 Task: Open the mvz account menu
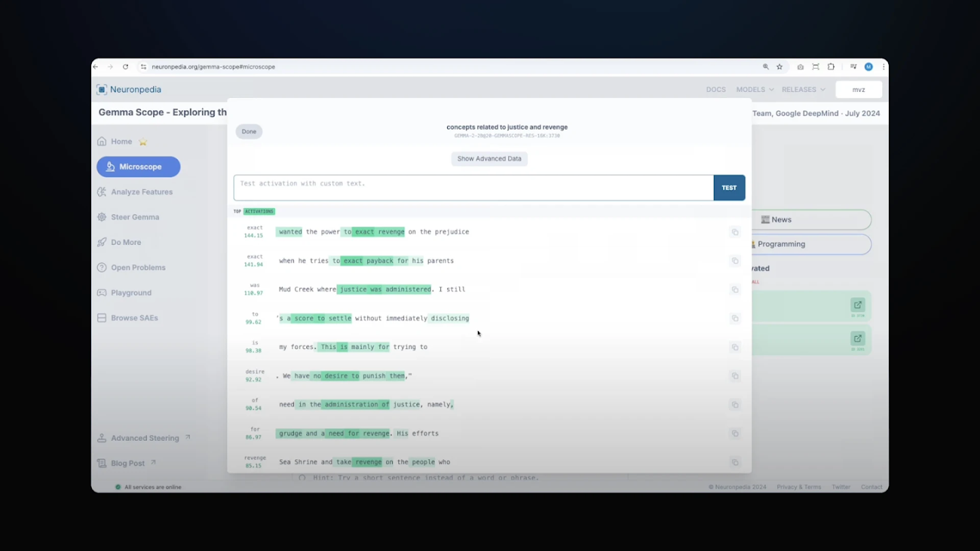859,89
